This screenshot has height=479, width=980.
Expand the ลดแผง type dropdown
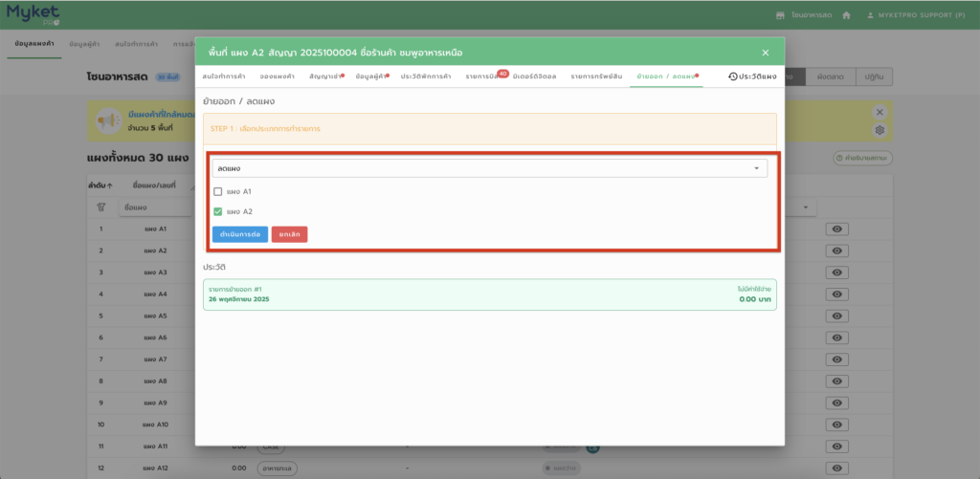[489, 168]
